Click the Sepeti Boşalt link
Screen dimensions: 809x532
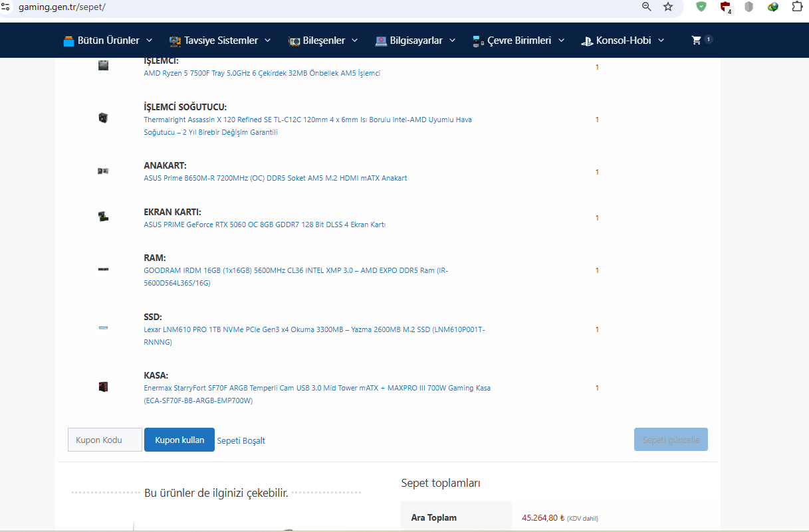tap(241, 440)
